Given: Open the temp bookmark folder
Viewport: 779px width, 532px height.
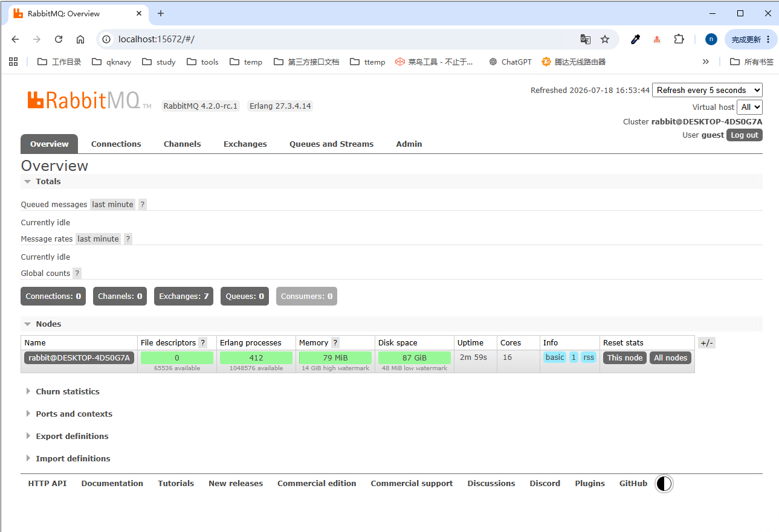Looking at the screenshot, I should click(246, 62).
